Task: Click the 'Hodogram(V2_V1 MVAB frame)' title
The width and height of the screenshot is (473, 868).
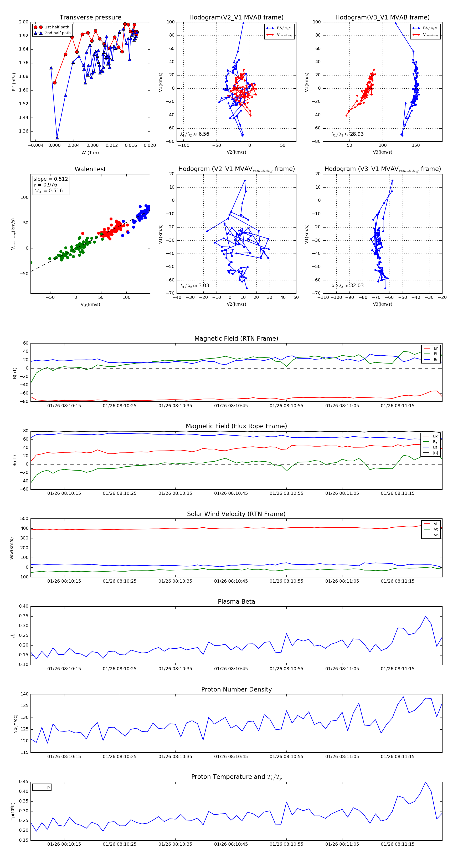Action: pyautogui.click(x=236, y=18)
